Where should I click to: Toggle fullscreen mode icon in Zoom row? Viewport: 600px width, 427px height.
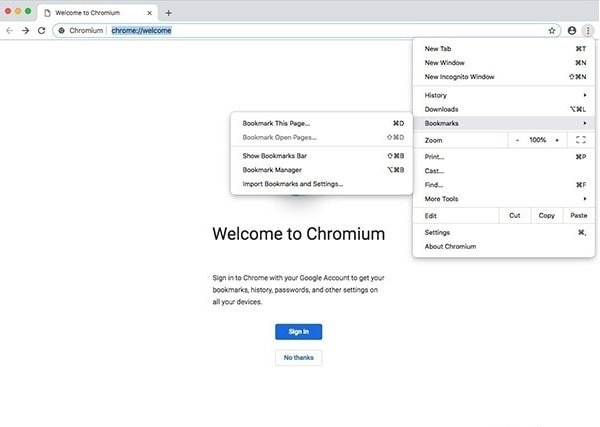(580, 140)
